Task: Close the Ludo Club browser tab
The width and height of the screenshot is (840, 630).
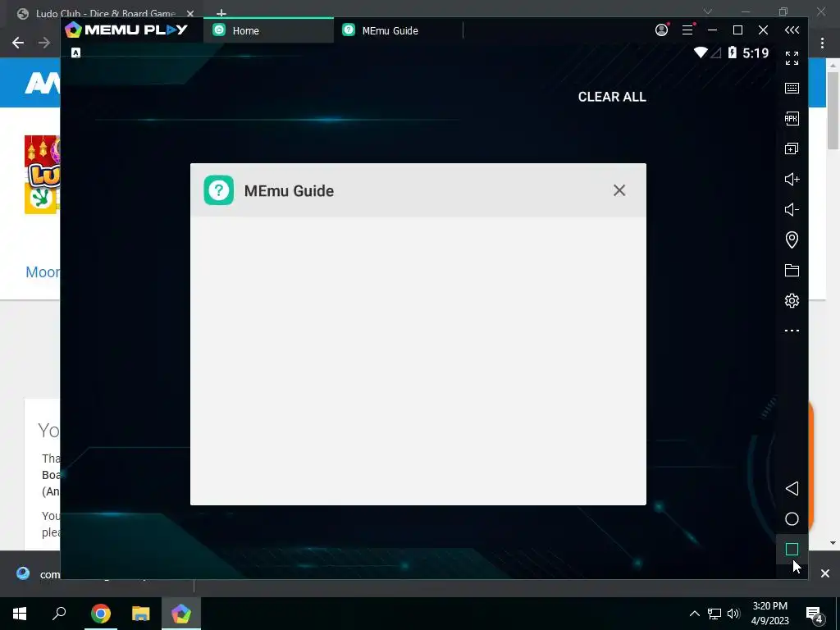Action: [x=190, y=13]
